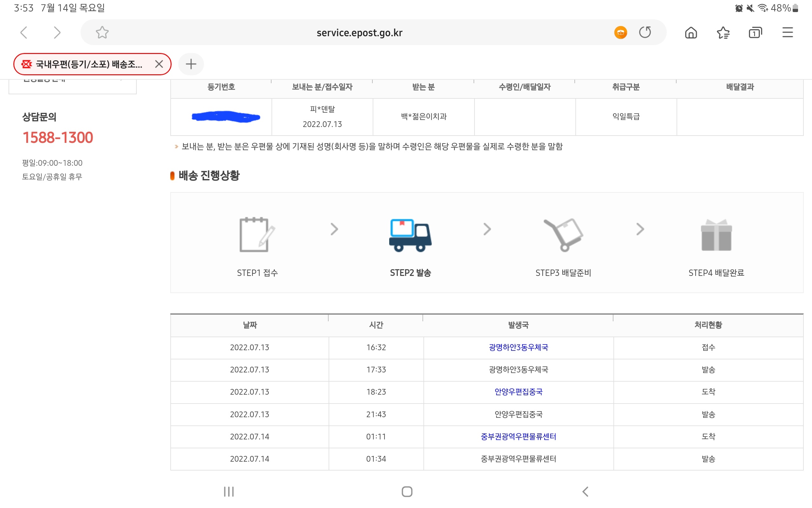This screenshot has width=812, height=508.
Task: Tap the browser forward arrow
Action: click(57, 33)
